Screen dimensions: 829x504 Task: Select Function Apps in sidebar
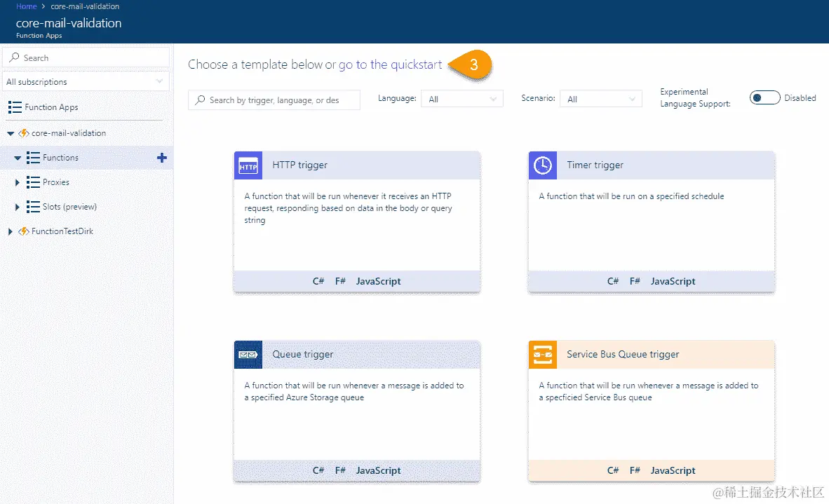click(51, 107)
